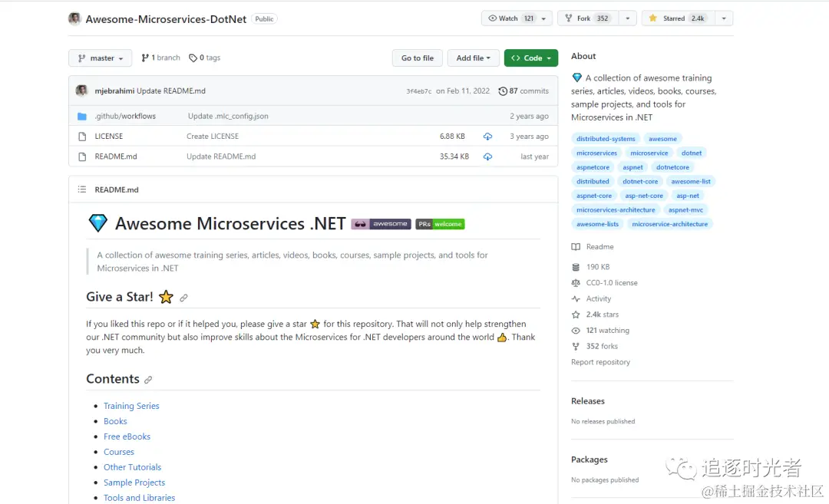Viewport: 829px width, 504px height.
Task: Jump to Other Tutorials section
Action: [132, 467]
